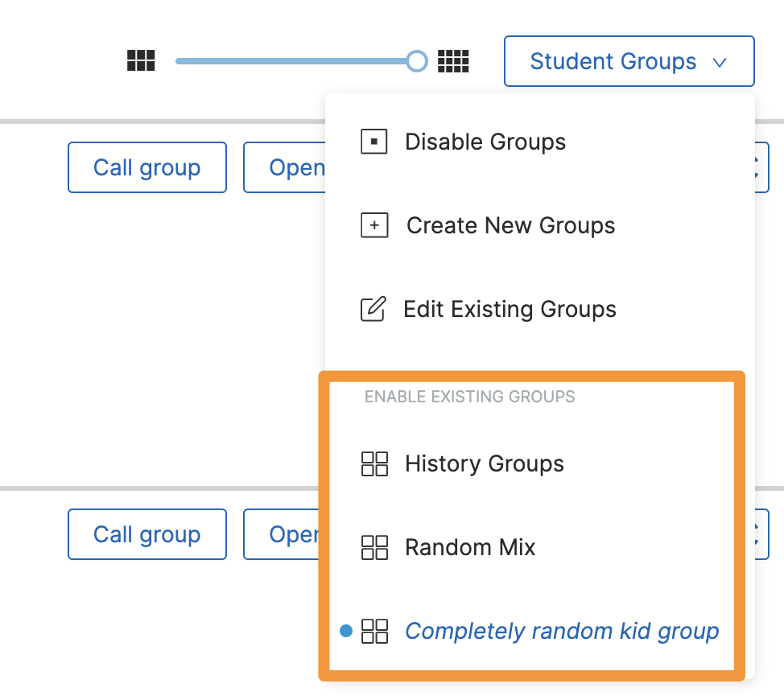Select the Disable Groups square icon
Image resolution: width=784 pixels, height=700 pixels.
point(374,142)
